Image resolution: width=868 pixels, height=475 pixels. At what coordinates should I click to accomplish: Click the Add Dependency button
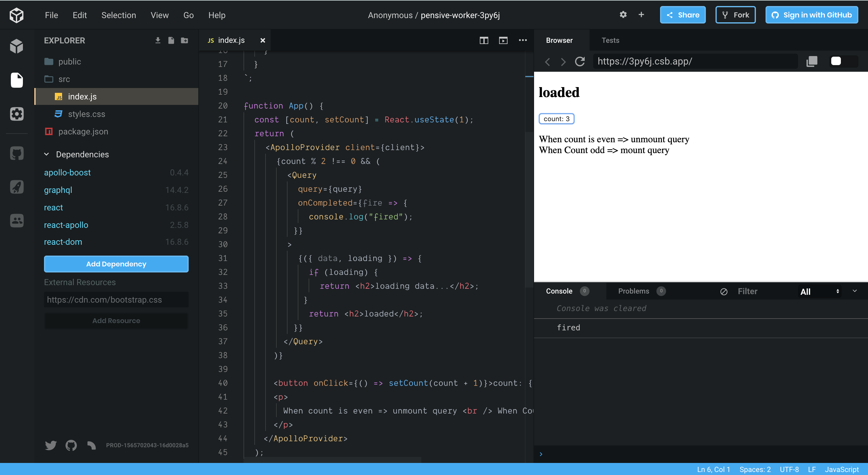point(116,264)
